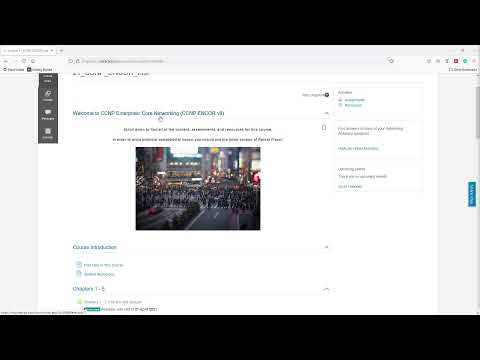Click the bookmark star icon in address bar

[391, 61]
